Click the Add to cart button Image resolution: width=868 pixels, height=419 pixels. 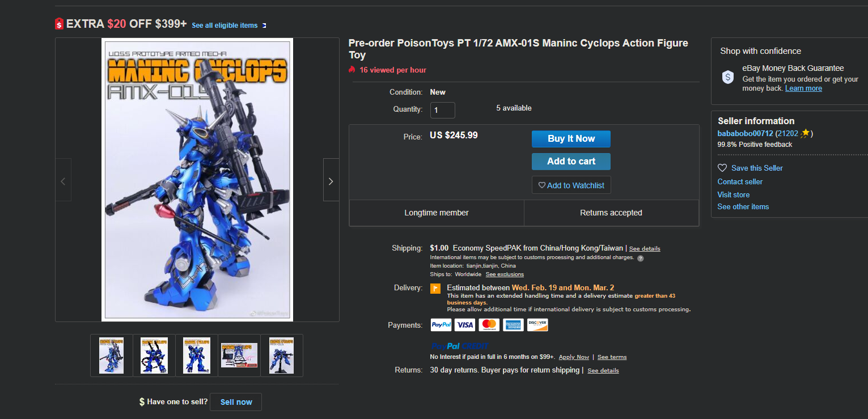click(x=571, y=162)
